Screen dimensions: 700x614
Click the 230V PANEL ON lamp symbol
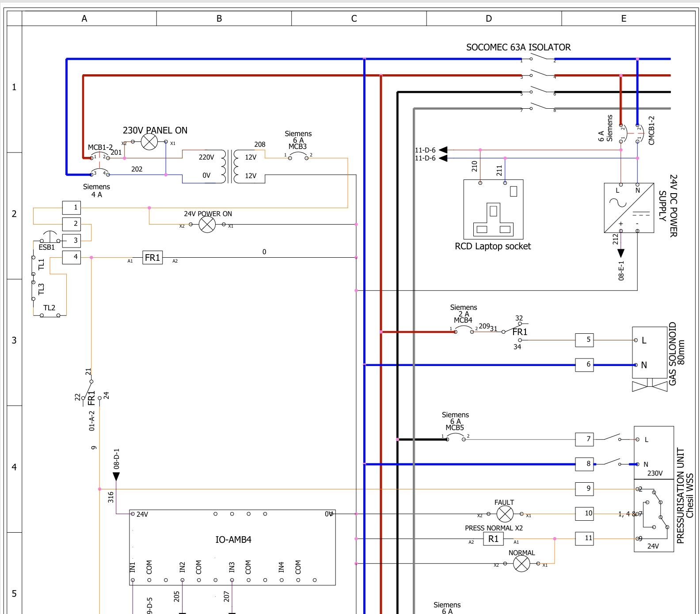[x=149, y=142]
